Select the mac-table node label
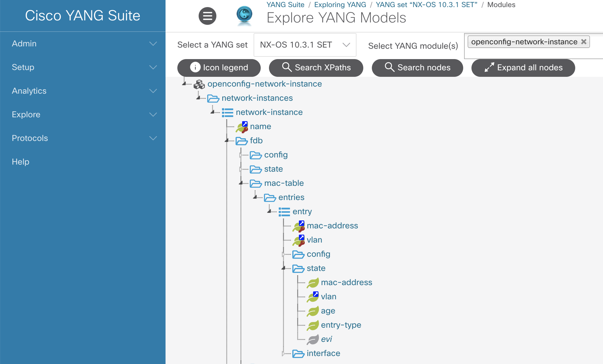Screen dimensions: 603x364 (284, 183)
